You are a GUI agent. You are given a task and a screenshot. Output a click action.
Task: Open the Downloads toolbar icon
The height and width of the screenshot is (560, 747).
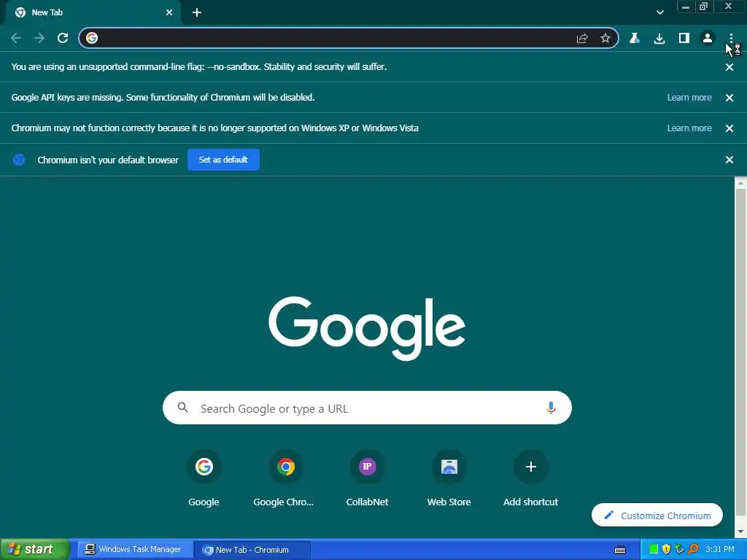click(659, 38)
